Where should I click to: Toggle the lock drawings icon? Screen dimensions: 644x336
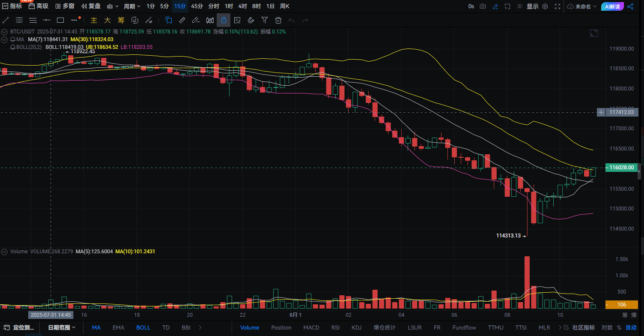tap(224, 20)
